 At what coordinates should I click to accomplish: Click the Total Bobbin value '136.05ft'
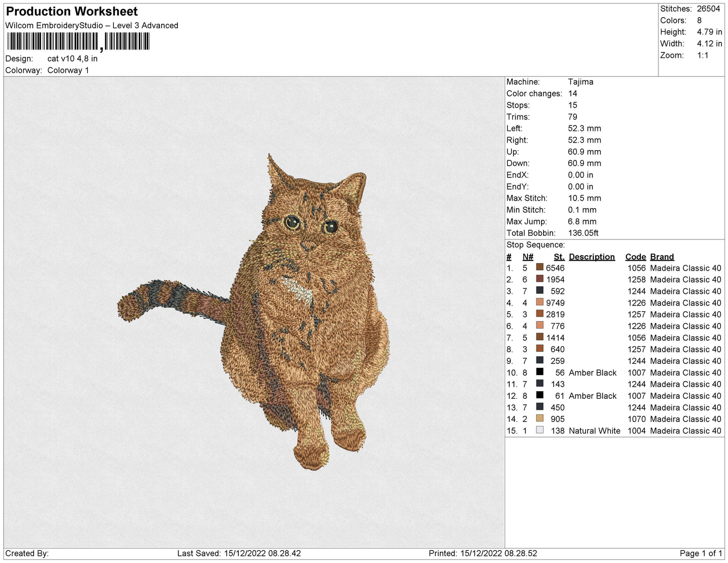tap(583, 233)
